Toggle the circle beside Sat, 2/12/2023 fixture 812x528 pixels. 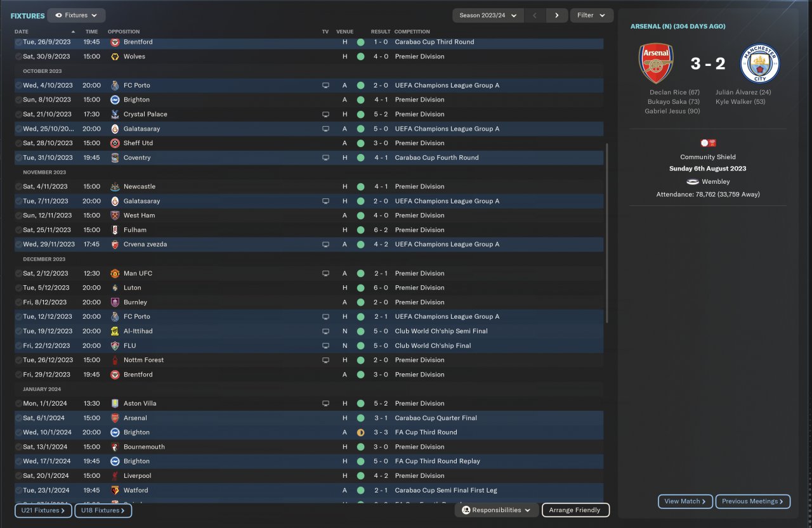coord(18,273)
